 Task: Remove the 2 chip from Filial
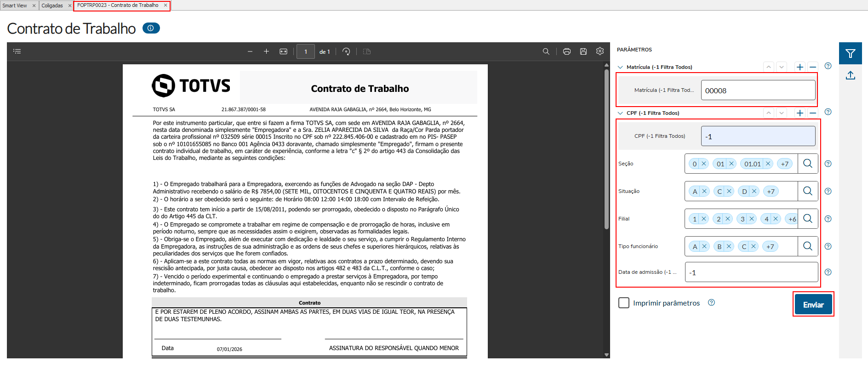pyautogui.click(x=728, y=219)
